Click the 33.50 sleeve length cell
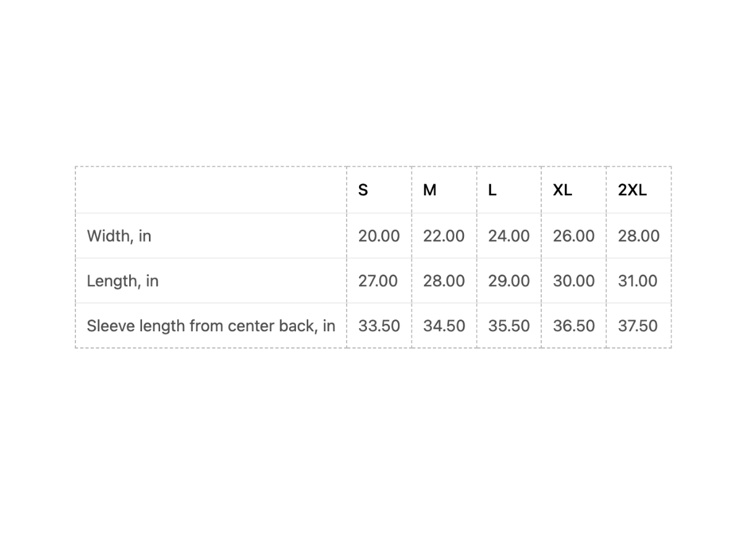The height and width of the screenshot is (560, 755). pos(379,326)
